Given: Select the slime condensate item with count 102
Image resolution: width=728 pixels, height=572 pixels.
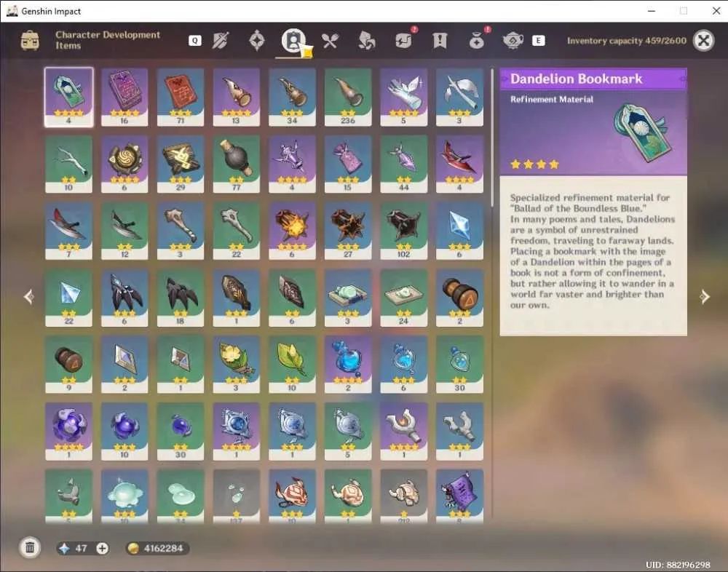Looking at the screenshot, I should (403, 231).
